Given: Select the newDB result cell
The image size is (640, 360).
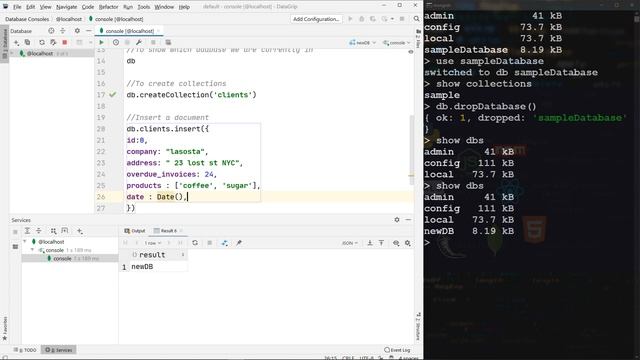Looking at the screenshot, I should tap(159, 267).
